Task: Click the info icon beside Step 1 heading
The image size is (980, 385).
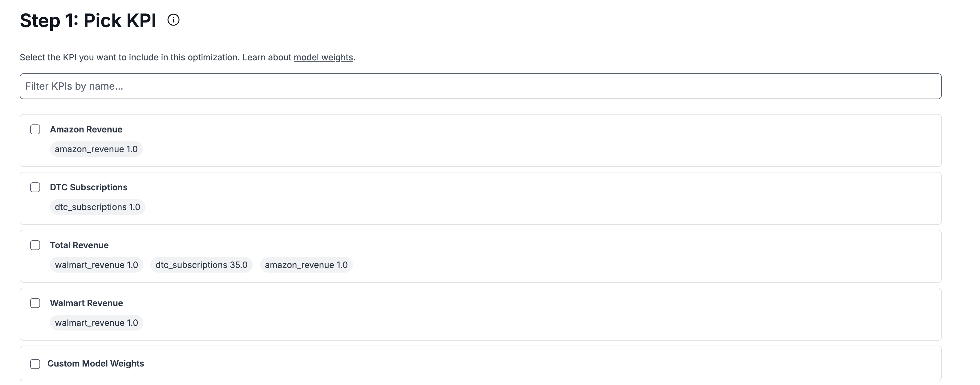Action: tap(174, 20)
